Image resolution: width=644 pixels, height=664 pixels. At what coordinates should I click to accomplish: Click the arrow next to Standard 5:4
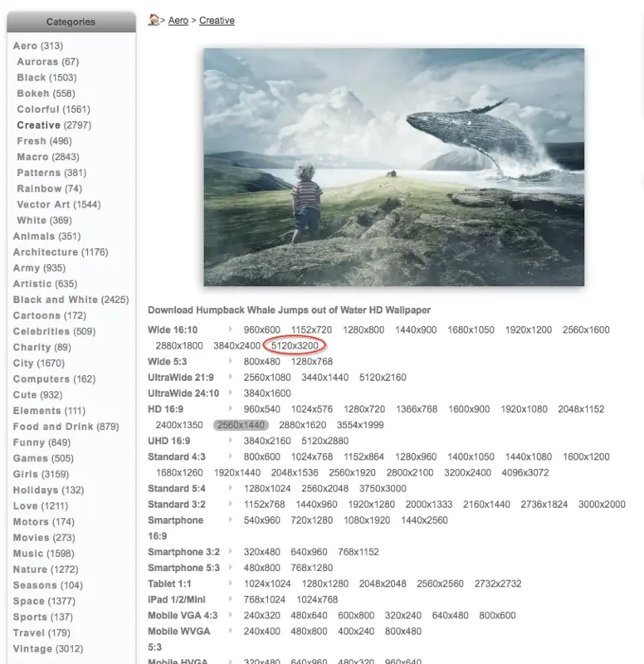(231, 488)
